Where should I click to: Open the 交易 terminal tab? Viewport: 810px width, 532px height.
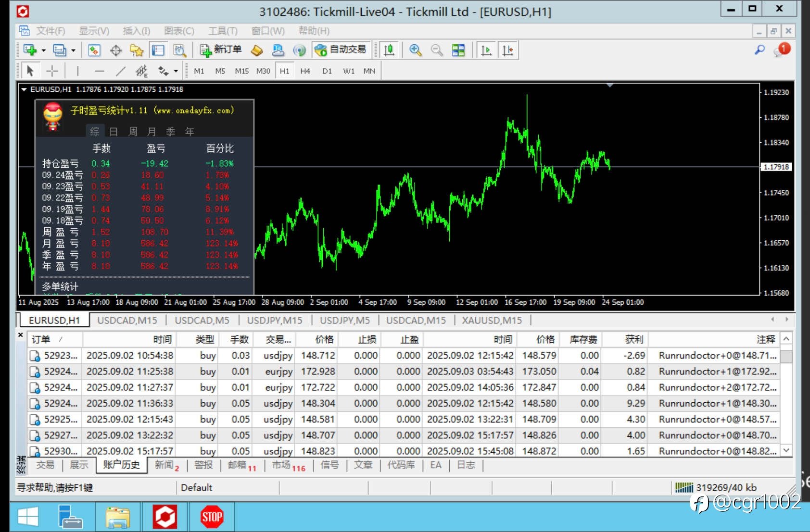pos(45,465)
